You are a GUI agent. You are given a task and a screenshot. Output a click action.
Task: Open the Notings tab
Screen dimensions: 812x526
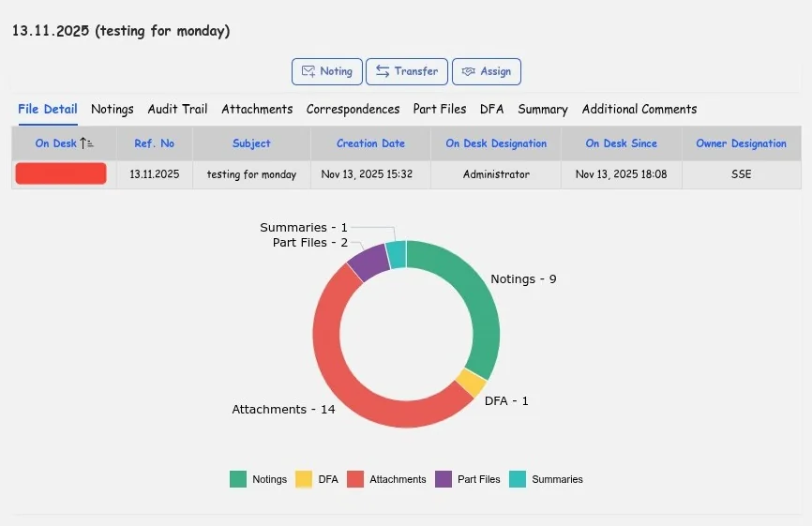(113, 110)
